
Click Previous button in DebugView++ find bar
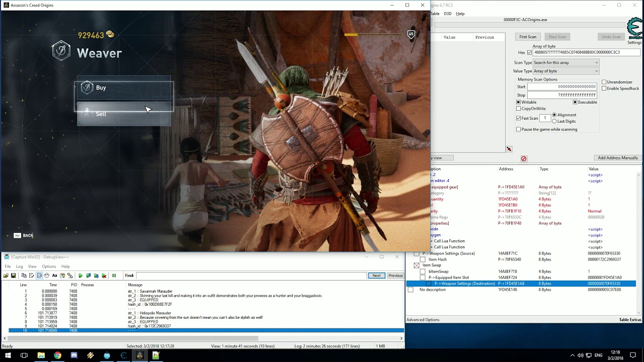[395, 276]
